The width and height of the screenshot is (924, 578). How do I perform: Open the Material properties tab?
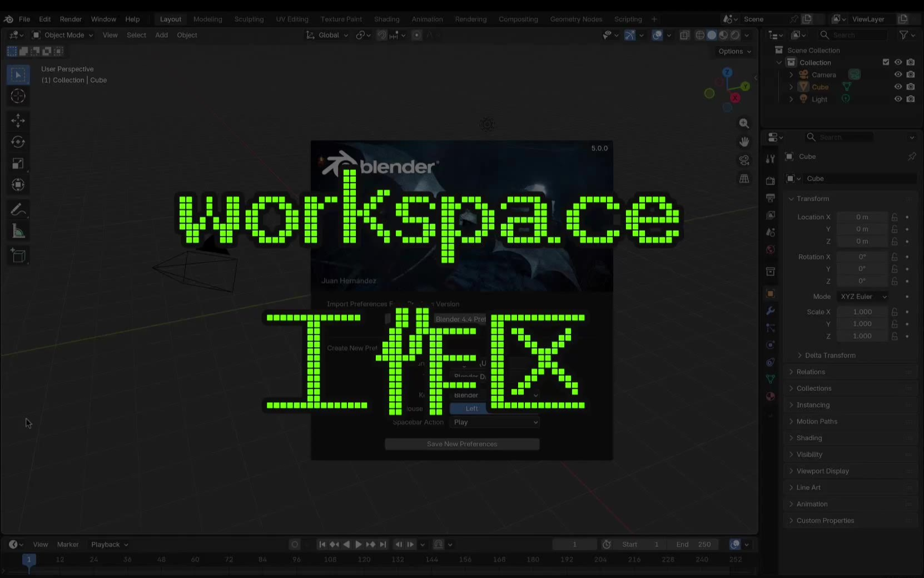770,396
